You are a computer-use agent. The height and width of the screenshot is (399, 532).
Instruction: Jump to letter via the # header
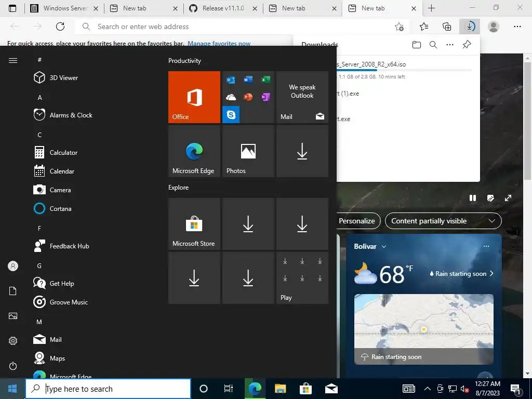(39, 60)
